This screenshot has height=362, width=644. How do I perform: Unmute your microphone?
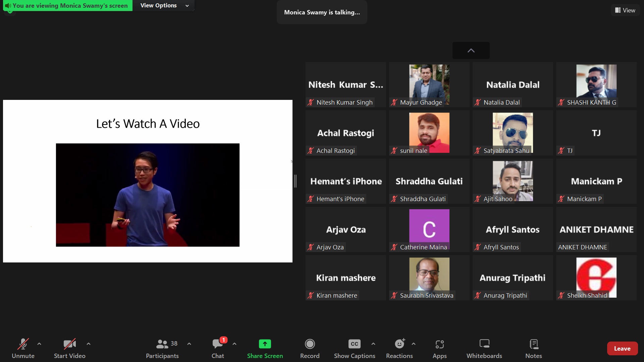[x=23, y=349]
